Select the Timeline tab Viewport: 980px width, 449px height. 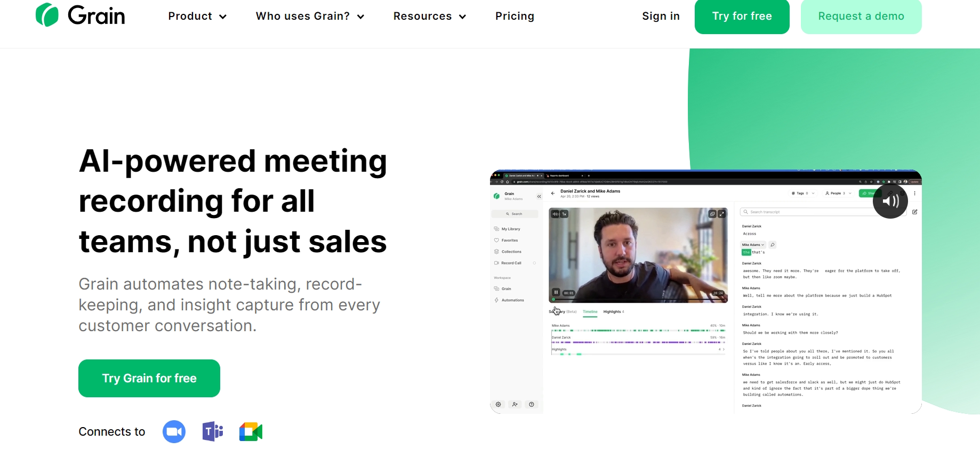590,311
